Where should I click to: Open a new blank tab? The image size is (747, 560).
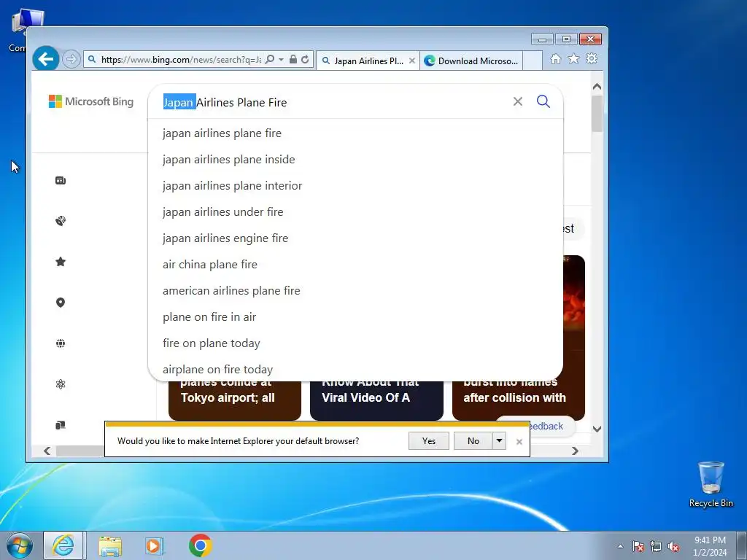(533, 61)
